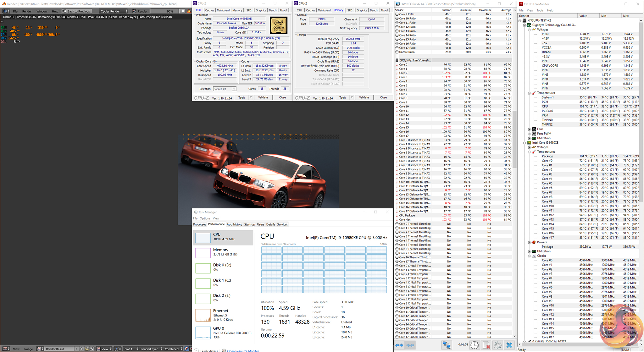Click Blender warning triangle icon
The width and height of the screenshot is (644, 352).
point(189,11)
